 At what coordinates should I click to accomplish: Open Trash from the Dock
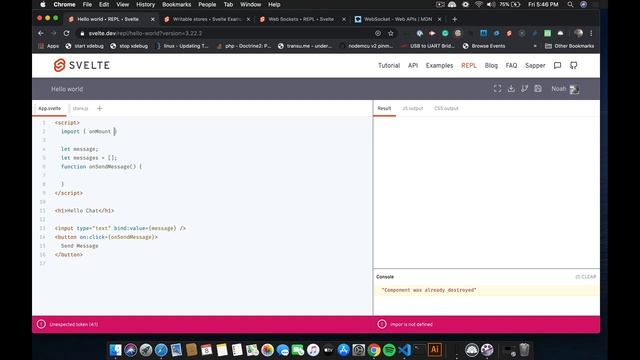(524, 350)
